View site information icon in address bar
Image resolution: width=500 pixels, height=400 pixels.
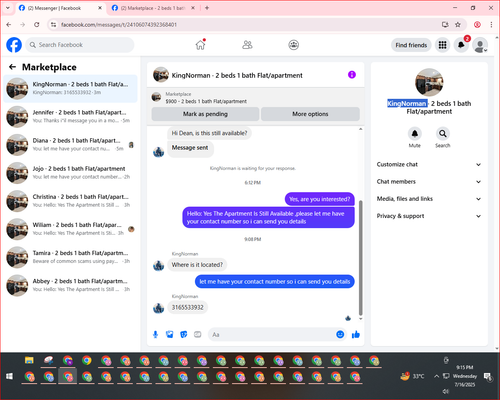(53, 25)
